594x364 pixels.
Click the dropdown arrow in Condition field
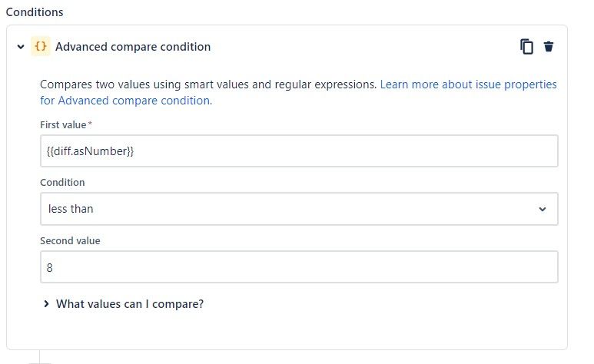click(543, 209)
